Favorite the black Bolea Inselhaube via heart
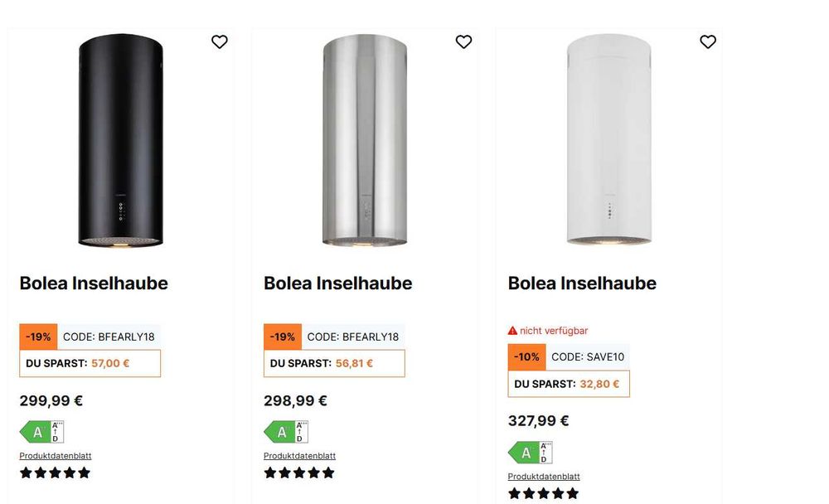The width and height of the screenshot is (829, 504). pyautogui.click(x=219, y=41)
